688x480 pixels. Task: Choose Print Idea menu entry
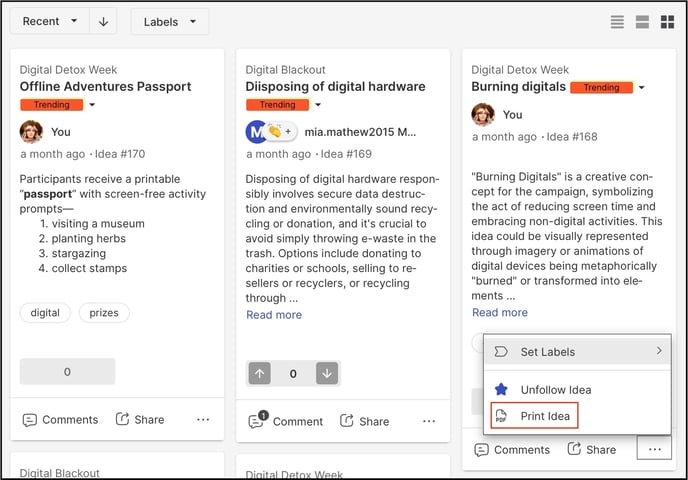coord(534,416)
